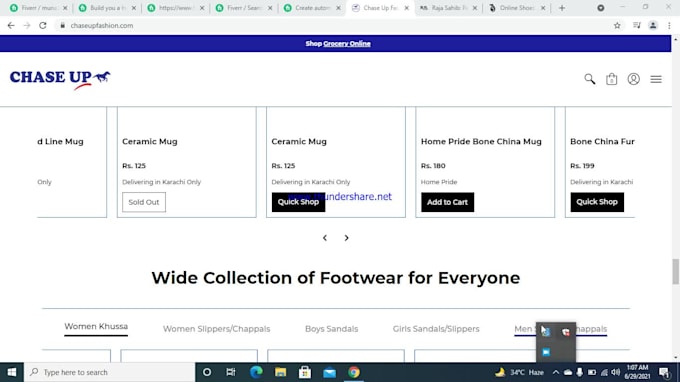
Task: Select the Girls Sandals/Slippers tab
Action: [436, 329]
